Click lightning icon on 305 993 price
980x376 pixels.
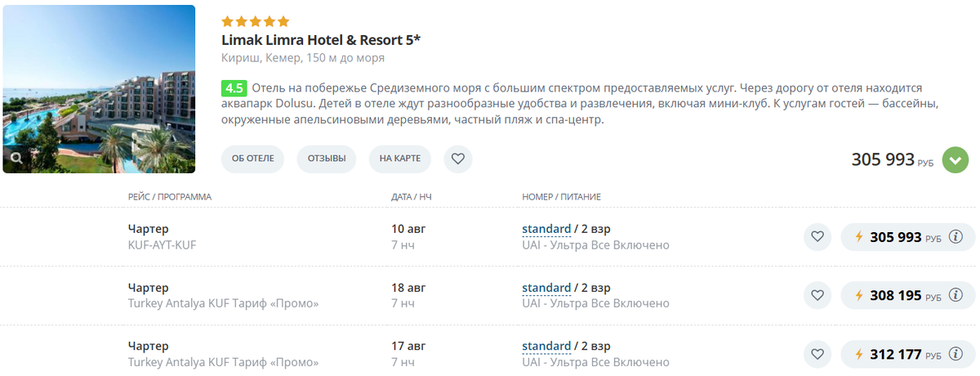858,237
